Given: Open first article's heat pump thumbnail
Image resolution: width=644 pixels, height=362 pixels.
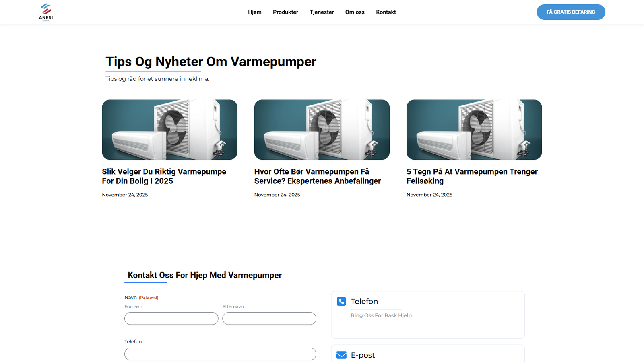Looking at the screenshot, I should pyautogui.click(x=169, y=130).
